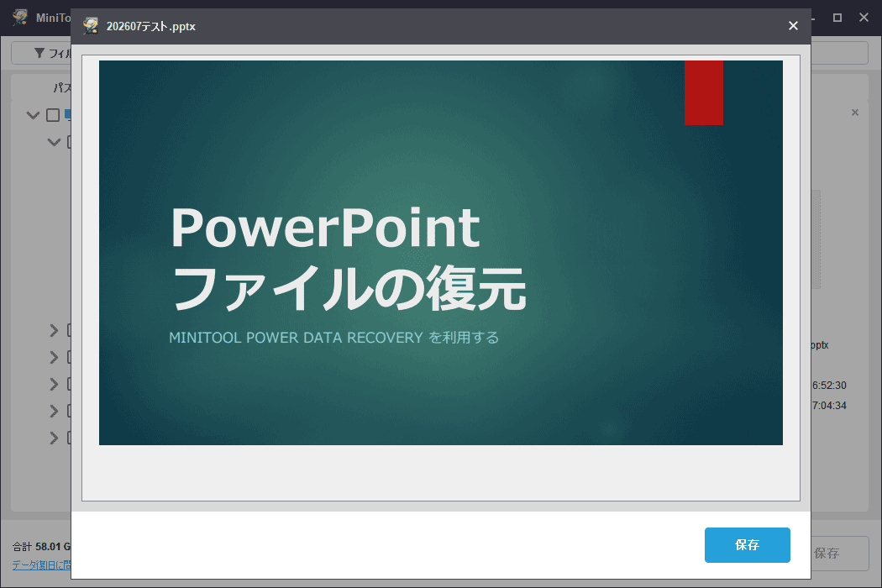Toggle the top-level tree checkbox
This screenshot has height=588, width=882.
[53, 115]
